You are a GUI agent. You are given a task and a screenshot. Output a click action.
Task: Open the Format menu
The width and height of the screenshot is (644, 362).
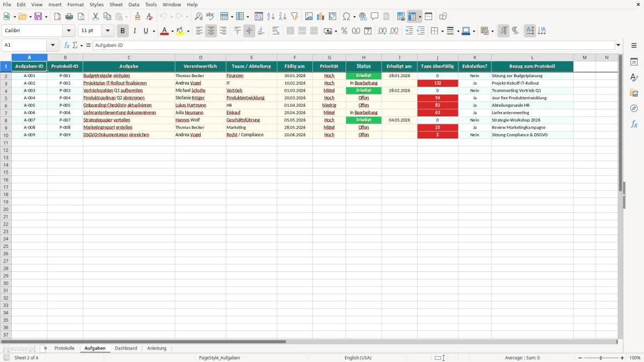pos(76,4)
